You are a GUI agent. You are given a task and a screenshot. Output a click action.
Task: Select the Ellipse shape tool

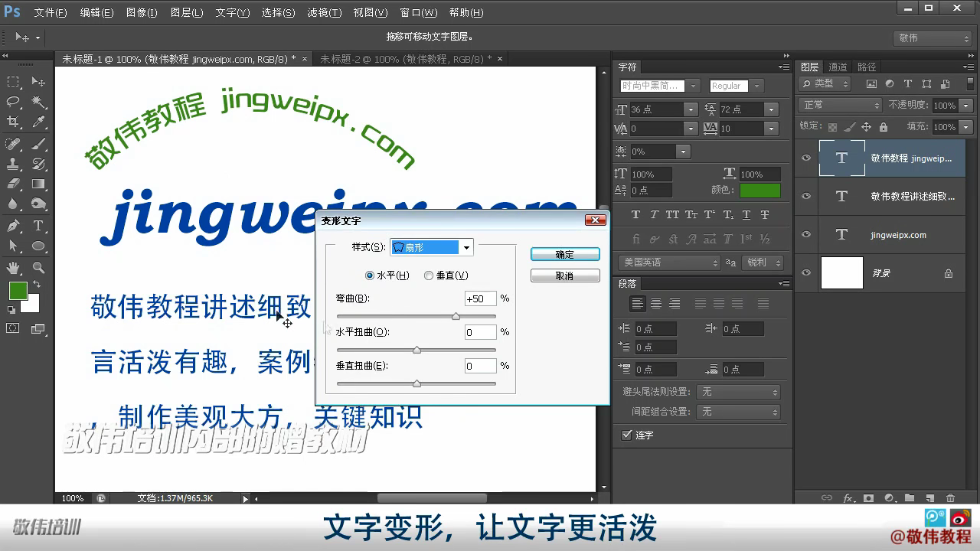pos(38,246)
